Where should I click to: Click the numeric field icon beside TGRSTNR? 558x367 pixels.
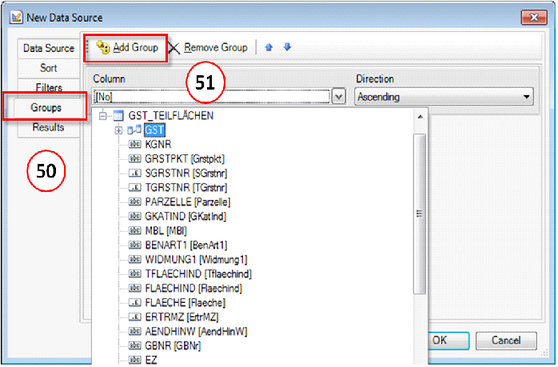click(135, 188)
